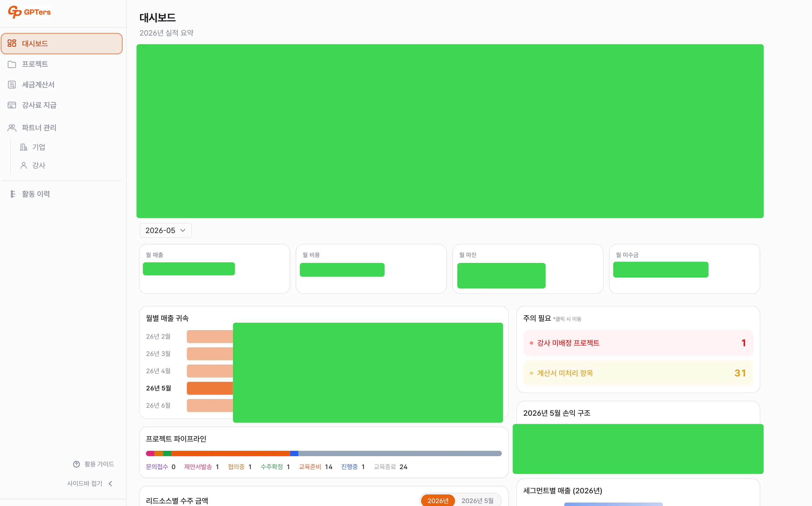The height and width of the screenshot is (506, 812).
Task: Open the 대시보드 grid icon
Action: click(x=12, y=43)
